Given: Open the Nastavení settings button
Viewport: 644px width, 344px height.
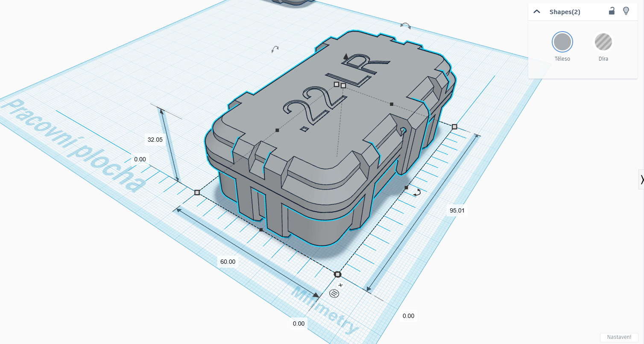Looking at the screenshot, I should pos(619,337).
